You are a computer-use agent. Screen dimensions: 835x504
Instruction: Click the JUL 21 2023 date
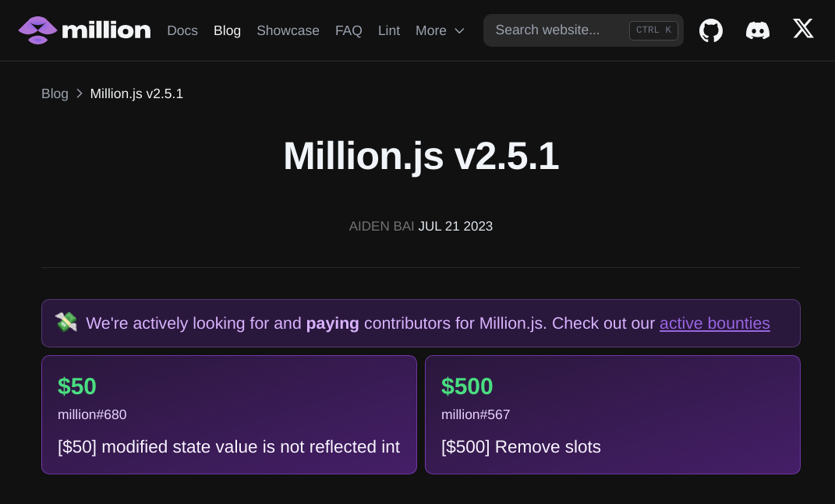point(455,226)
